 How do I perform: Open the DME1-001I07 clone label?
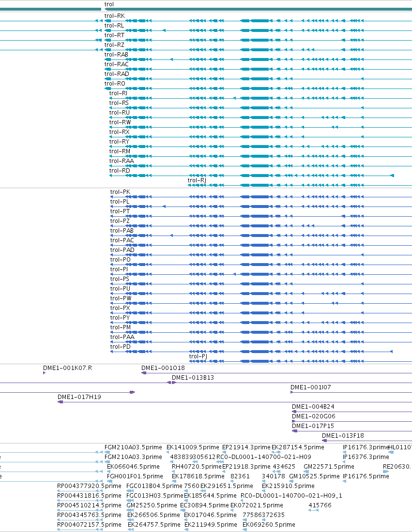coord(310,387)
